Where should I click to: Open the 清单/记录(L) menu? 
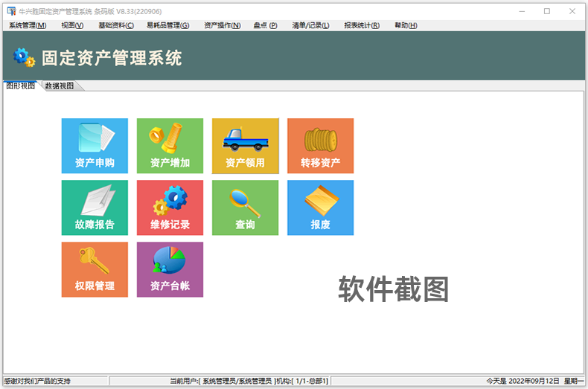310,25
